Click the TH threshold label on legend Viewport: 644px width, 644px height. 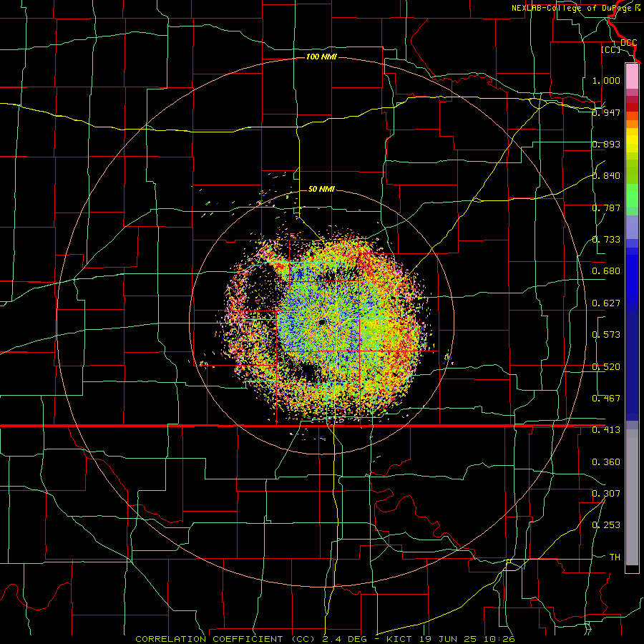point(615,557)
